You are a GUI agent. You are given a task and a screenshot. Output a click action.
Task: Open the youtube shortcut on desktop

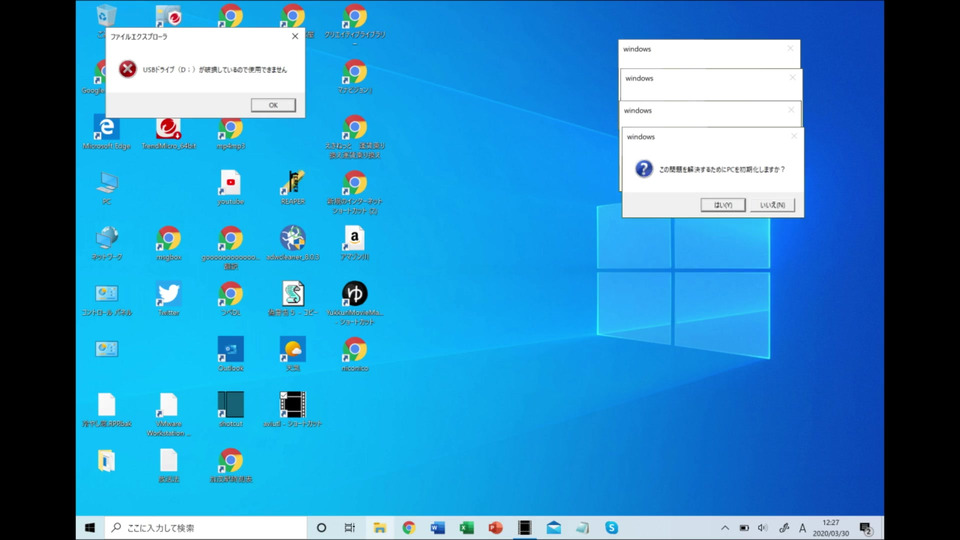click(231, 183)
